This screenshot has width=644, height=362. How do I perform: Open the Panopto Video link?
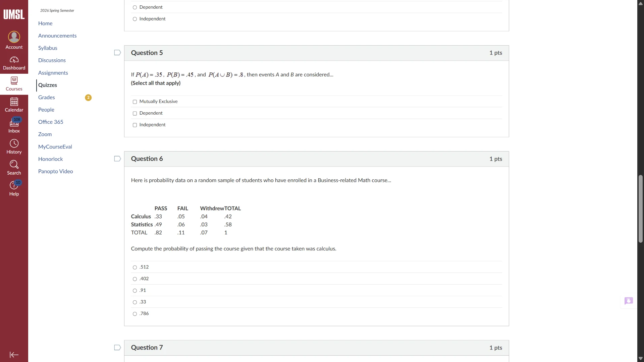coord(55,171)
